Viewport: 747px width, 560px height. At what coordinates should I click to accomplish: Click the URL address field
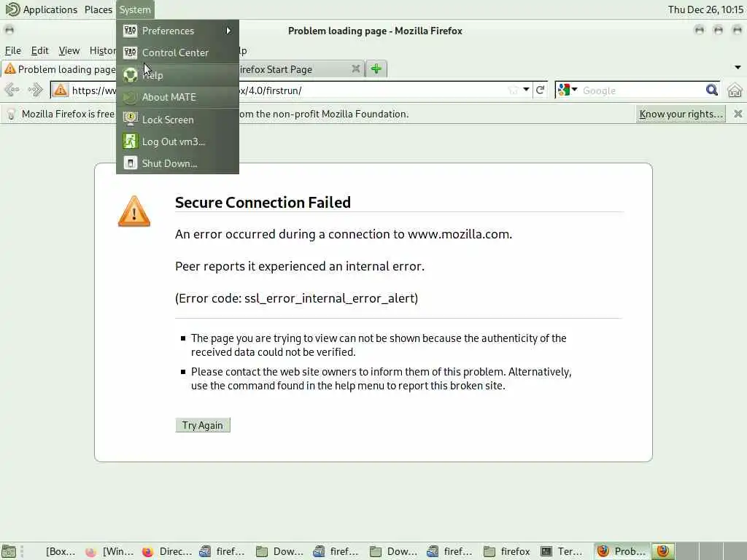point(290,90)
